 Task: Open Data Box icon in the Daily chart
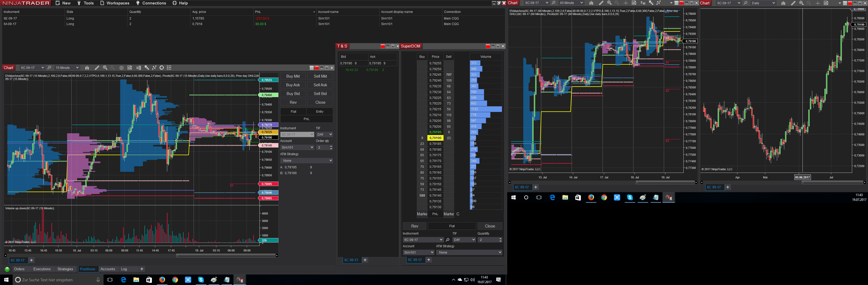point(826,3)
